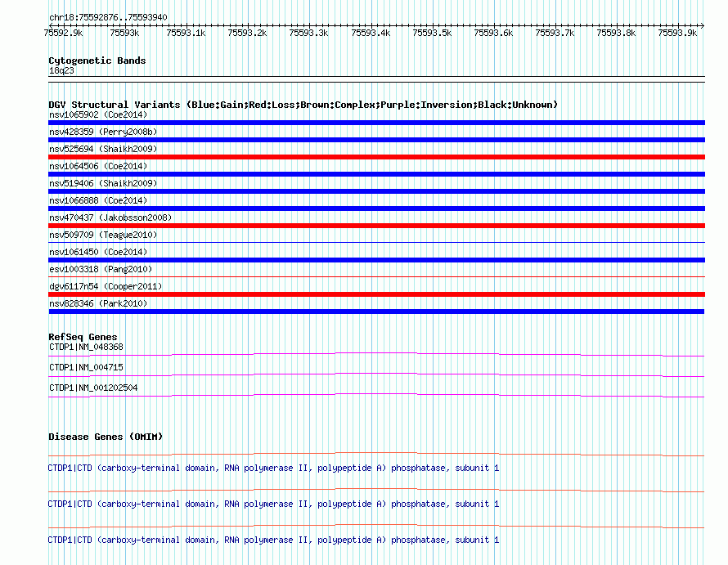This screenshot has height=565, width=728.
Task: Click the 75593k ruler tick label
Action: (x=124, y=33)
